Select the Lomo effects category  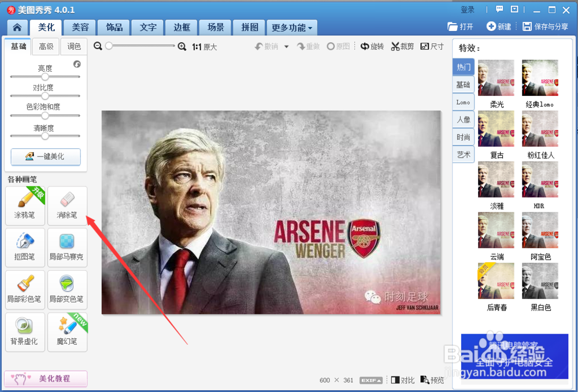(x=464, y=102)
